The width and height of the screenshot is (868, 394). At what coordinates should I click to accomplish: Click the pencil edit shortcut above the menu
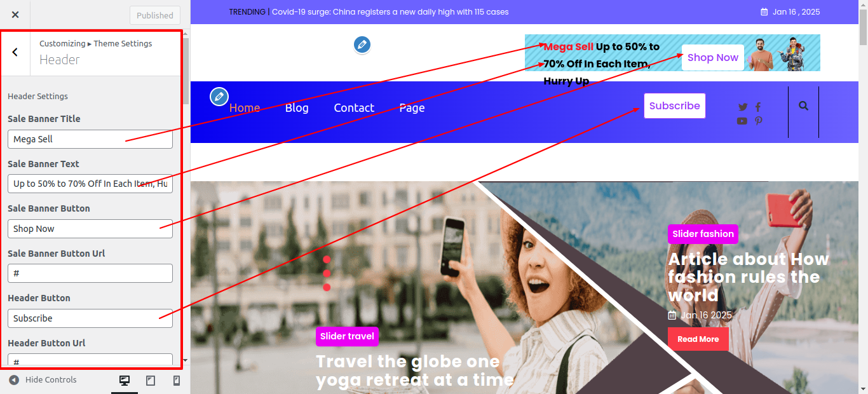[x=362, y=44]
